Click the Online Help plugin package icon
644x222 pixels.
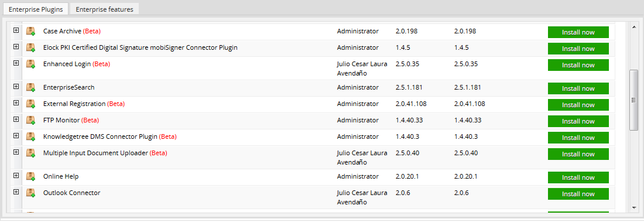pos(31,177)
